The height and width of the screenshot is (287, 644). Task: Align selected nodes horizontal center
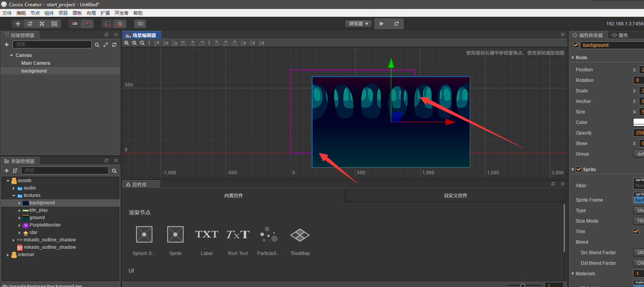tap(193, 43)
